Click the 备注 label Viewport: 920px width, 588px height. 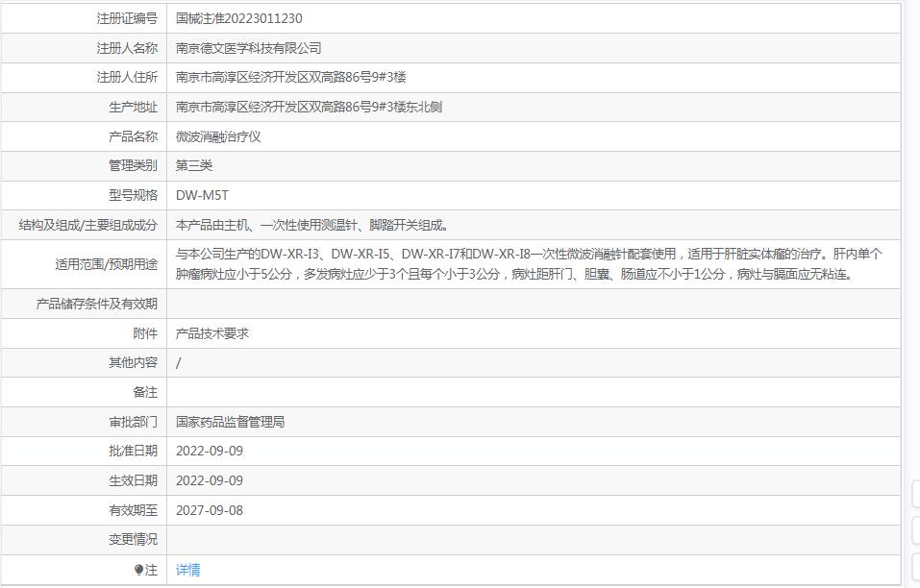tap(145, 392)
